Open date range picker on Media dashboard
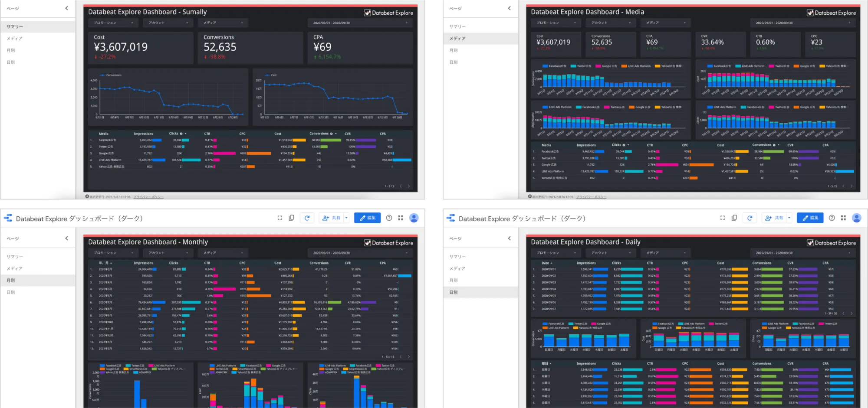 click(802, 23)
